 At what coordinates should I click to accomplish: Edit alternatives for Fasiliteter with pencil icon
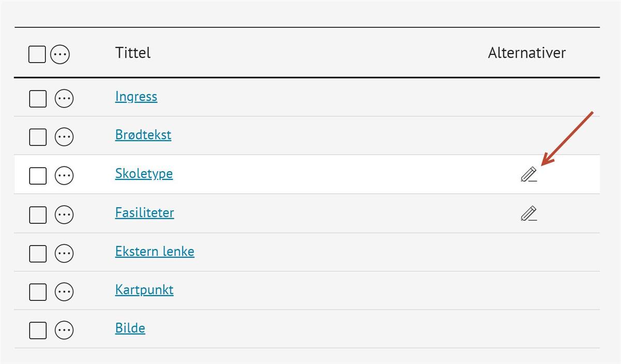pos(528,214)
